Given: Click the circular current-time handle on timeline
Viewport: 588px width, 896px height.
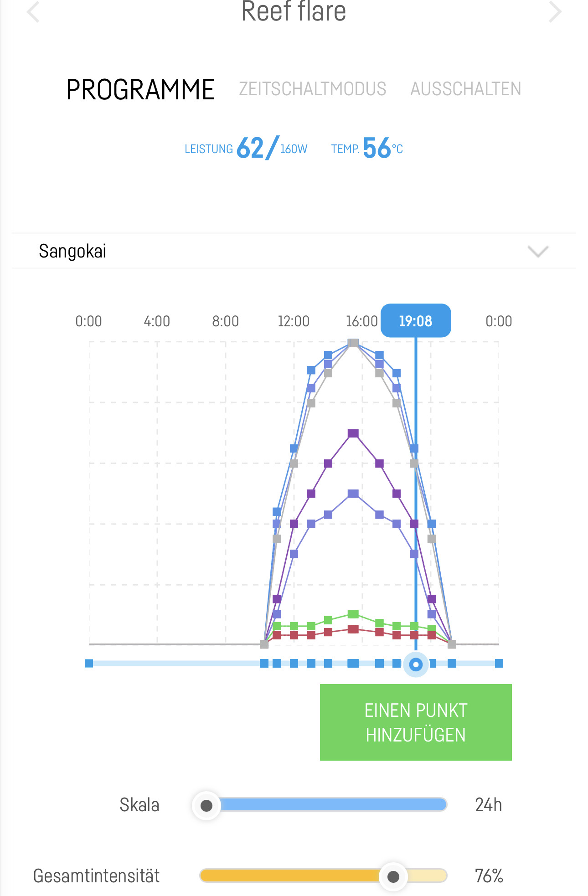Looking at the screenshot, I should [416, 664].
